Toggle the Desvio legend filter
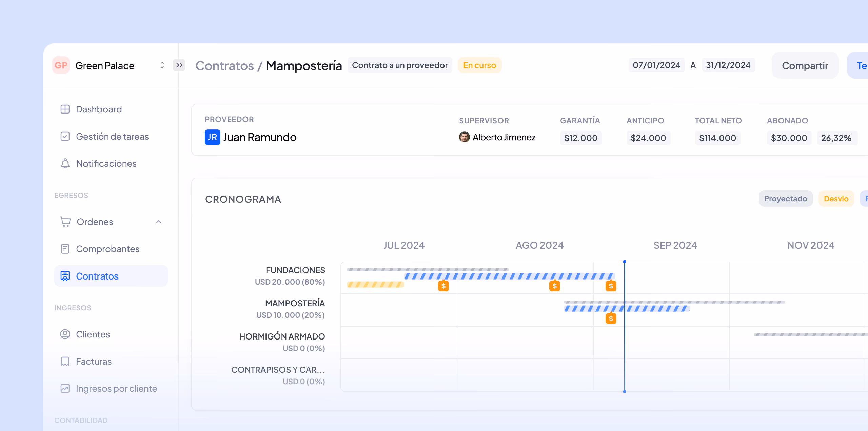 point(836,199)
